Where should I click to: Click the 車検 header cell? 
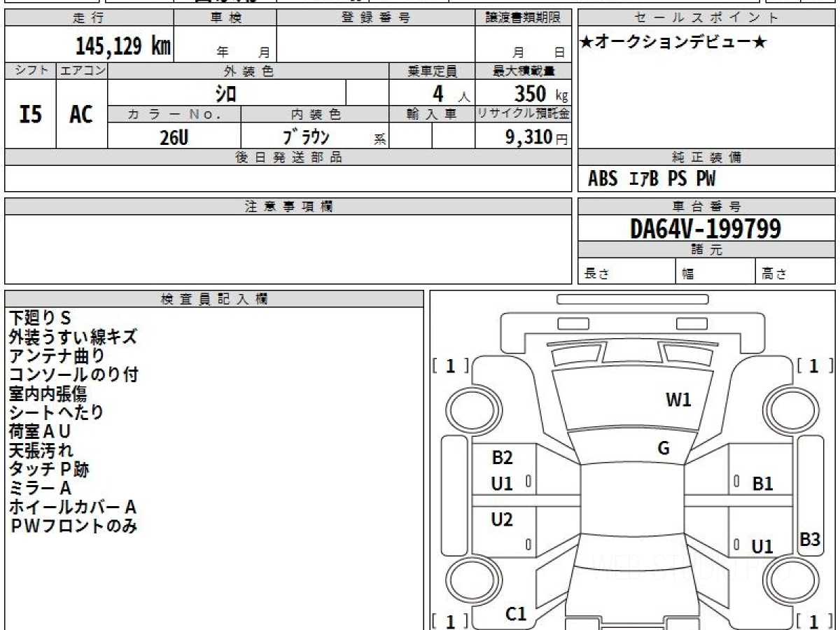225,18
